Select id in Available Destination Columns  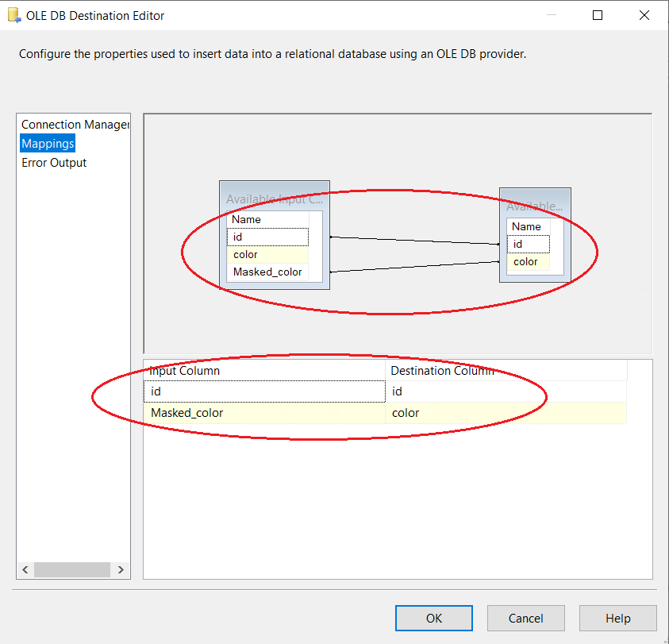point(528,245)
